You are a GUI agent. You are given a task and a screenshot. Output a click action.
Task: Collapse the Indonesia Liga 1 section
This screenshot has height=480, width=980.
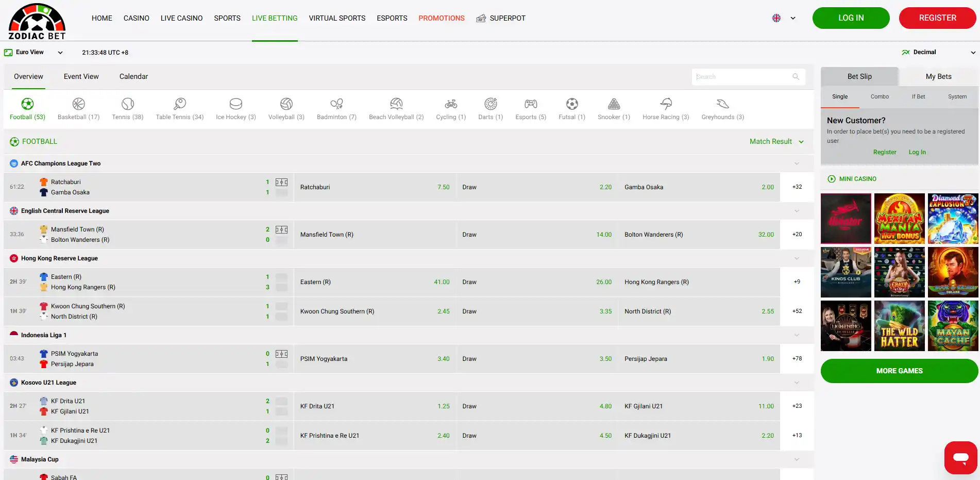[x=797, y=336]
